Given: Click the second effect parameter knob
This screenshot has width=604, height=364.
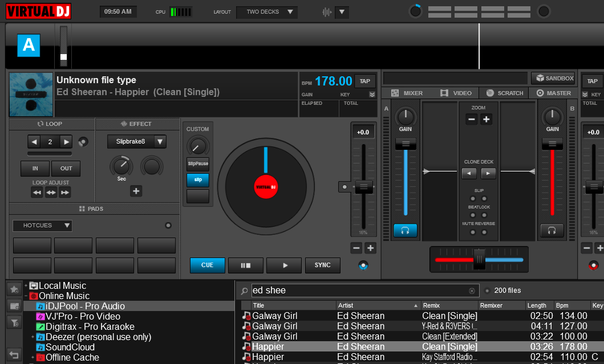Looking at the screenshot, I should coord(151,166).
